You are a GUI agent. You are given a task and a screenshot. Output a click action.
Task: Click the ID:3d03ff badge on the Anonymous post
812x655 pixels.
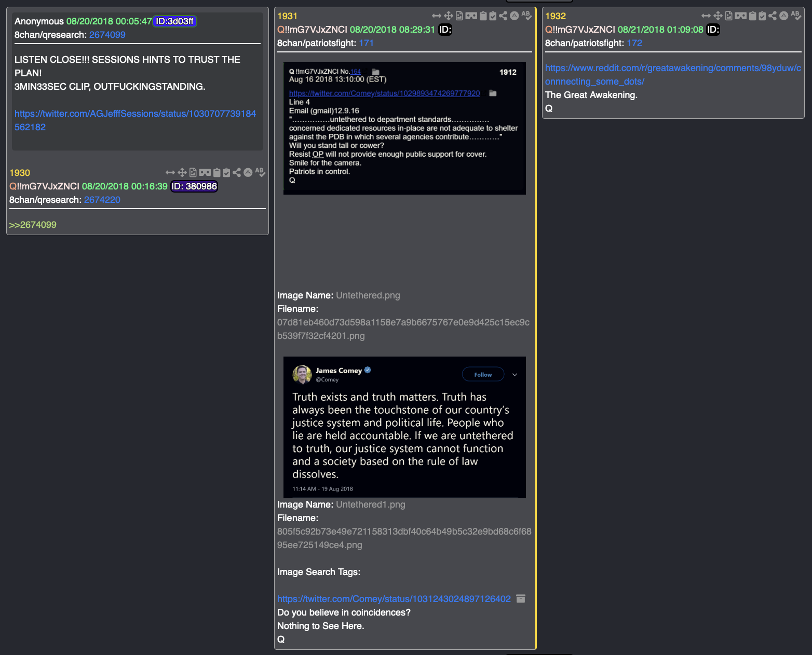[x=175, y=21]
